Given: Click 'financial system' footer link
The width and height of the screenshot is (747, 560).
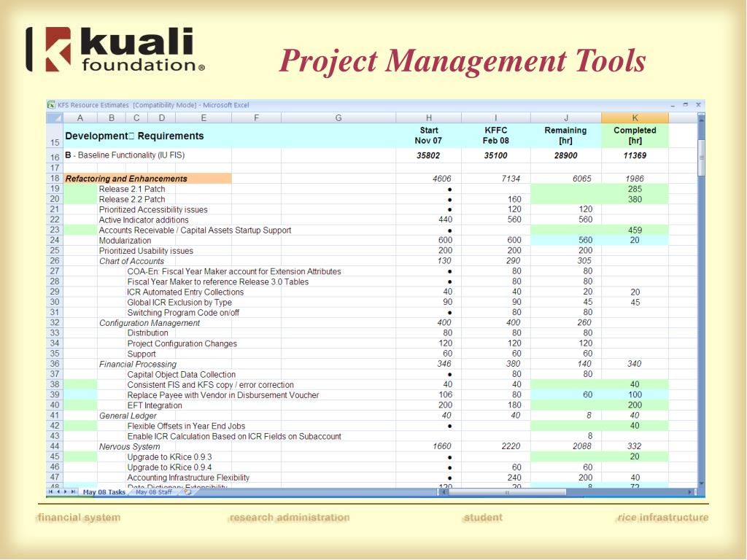Looking at the screenshot, I should (79, 518).
